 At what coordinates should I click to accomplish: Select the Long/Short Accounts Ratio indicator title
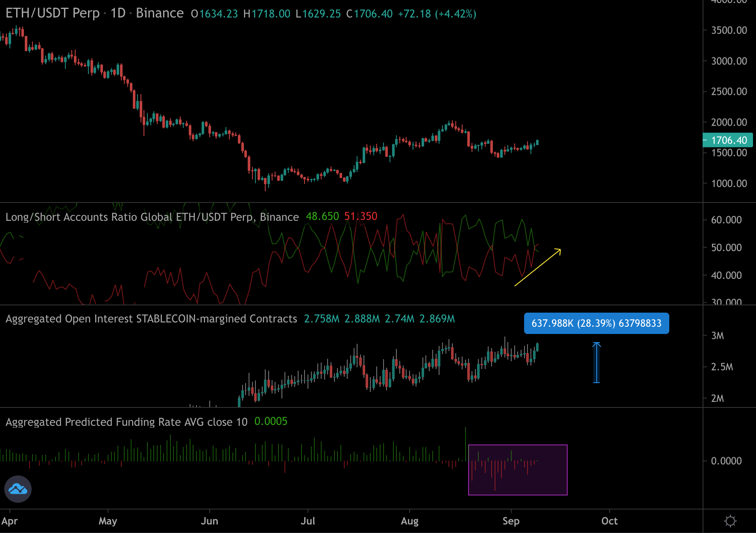[152, 217]
